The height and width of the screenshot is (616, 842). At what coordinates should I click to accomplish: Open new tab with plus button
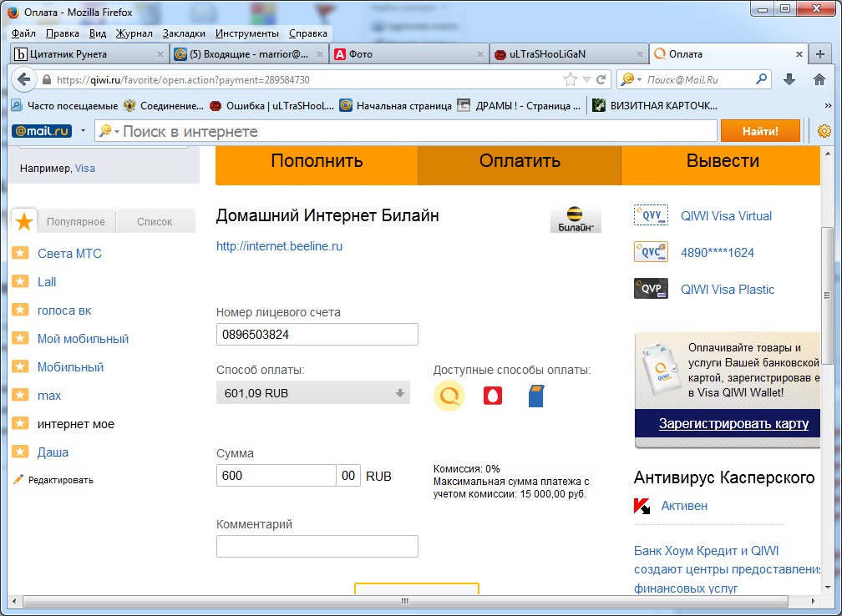pos(820,54)
